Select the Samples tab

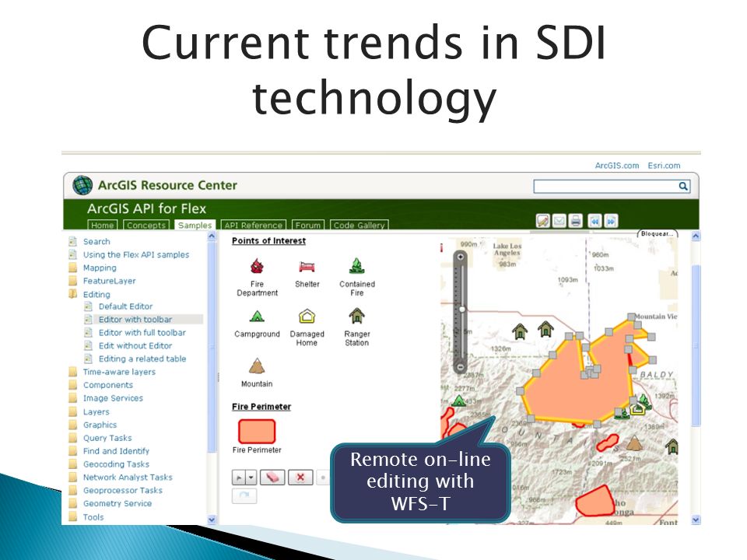point(195,226)
